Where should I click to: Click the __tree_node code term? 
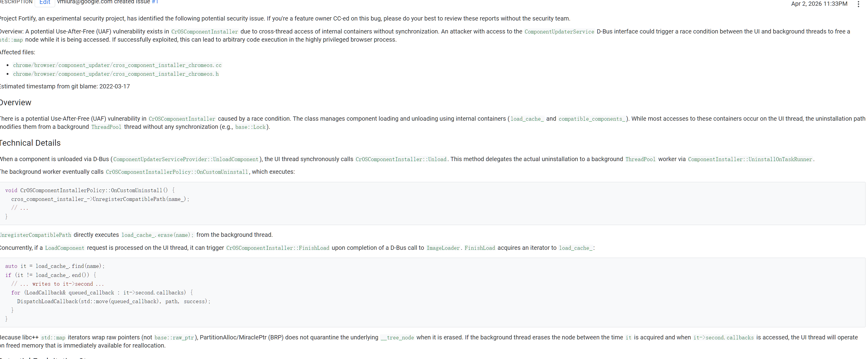pos(397,338)
